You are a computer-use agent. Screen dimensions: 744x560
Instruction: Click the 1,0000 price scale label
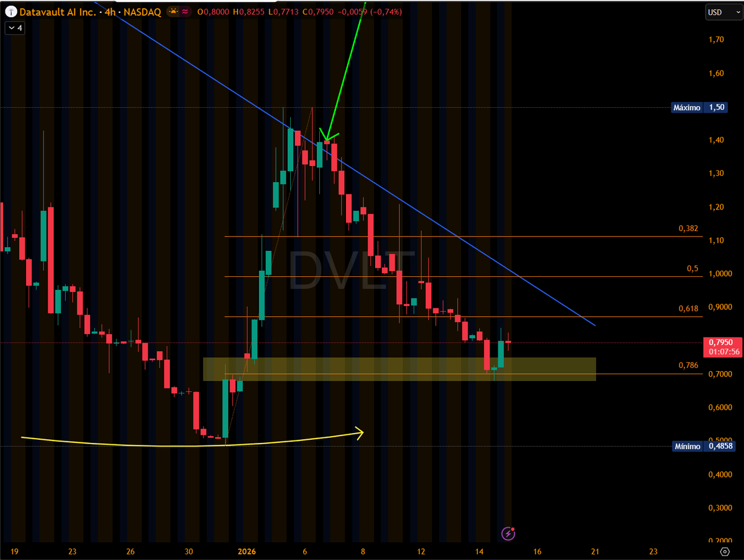719,274
